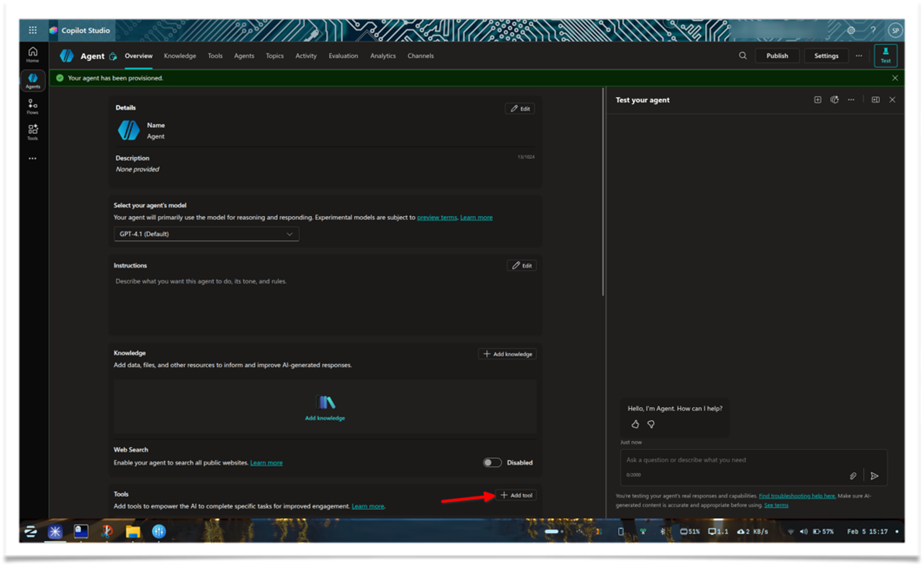Give thumbs down to the agent greeting
924x565 pixels.
pos(651,424)
